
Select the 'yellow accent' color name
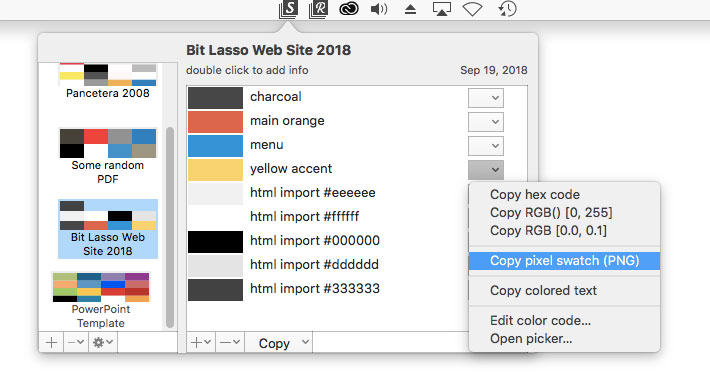pyautogui.click(x=291, y=169)
